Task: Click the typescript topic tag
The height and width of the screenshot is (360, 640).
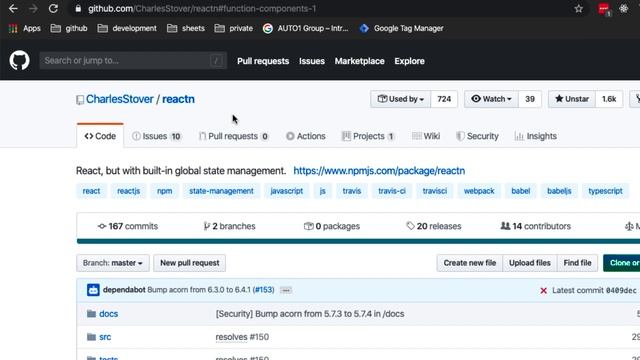Action: pyautogui.click(x=605, y=191)
